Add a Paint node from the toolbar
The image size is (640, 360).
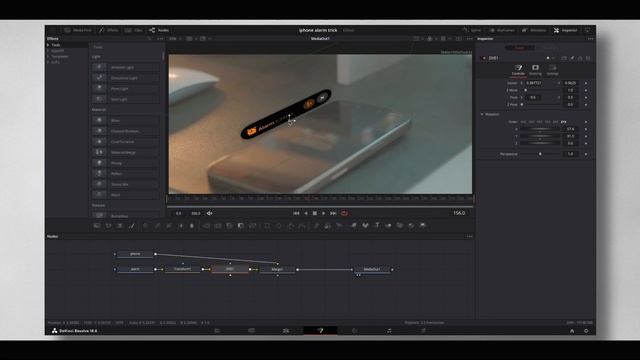(x=132, y=225)
